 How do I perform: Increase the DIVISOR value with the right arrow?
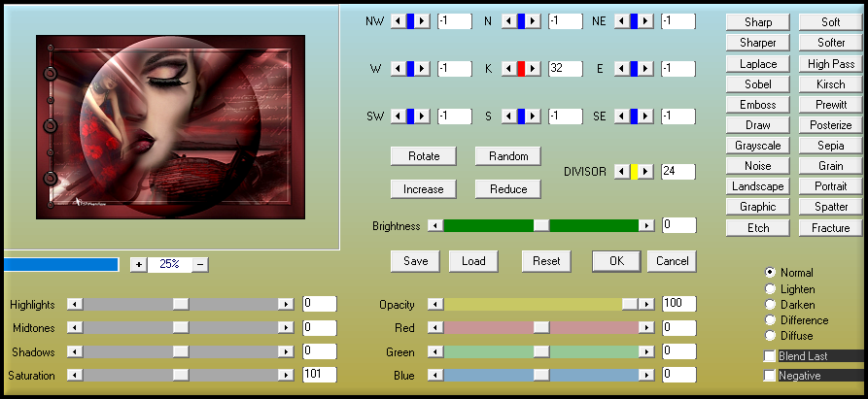pyautogui.click(x=646, y=172)
